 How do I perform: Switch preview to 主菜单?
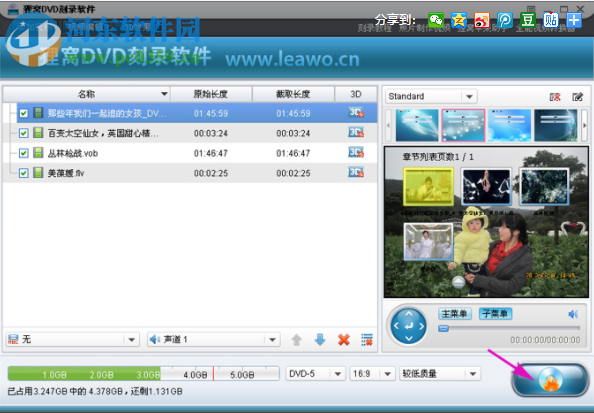point(455,314)
